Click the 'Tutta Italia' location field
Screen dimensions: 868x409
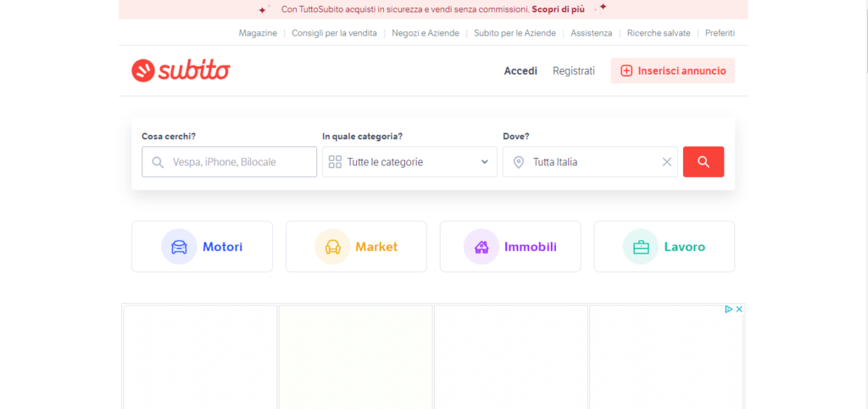[590, 162]
